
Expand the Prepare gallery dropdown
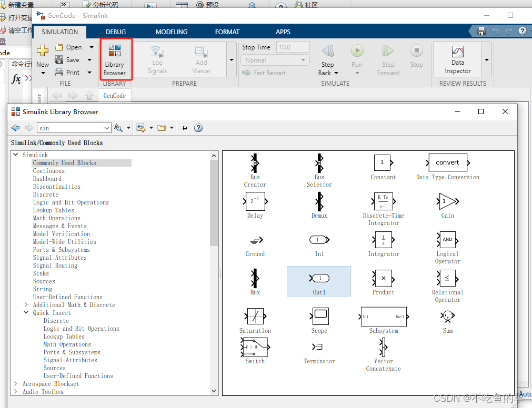(x=232, y=59)
